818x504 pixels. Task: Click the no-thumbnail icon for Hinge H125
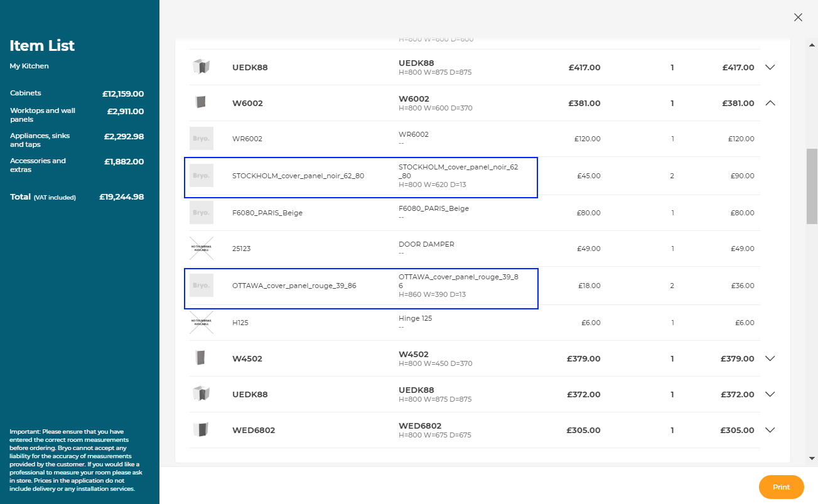click(202, 323)
